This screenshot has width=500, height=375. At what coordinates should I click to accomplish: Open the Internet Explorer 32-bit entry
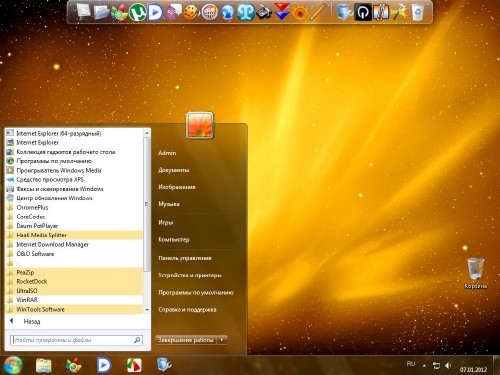[74, 142]
